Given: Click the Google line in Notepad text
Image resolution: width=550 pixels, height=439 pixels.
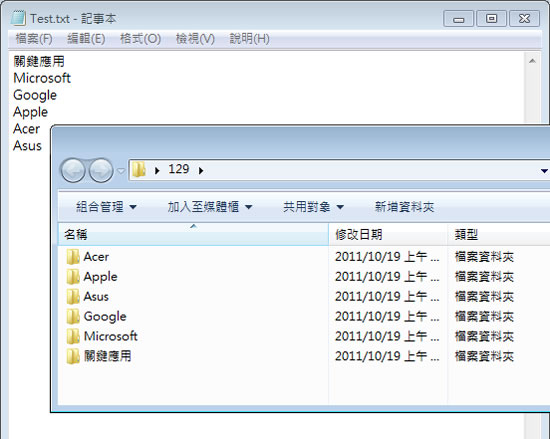Looking at the screenshot, I should pyautogui.click(x=35, y=95).
